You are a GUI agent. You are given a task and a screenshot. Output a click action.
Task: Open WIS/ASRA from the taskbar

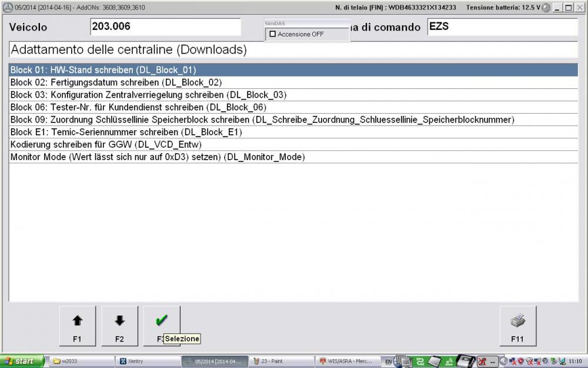(x=346, y=361)
